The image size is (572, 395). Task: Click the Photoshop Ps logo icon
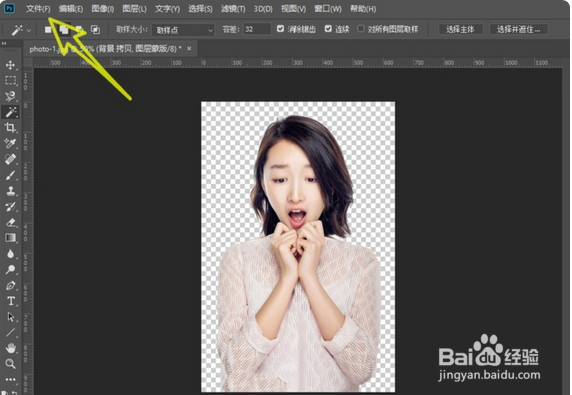9,8
